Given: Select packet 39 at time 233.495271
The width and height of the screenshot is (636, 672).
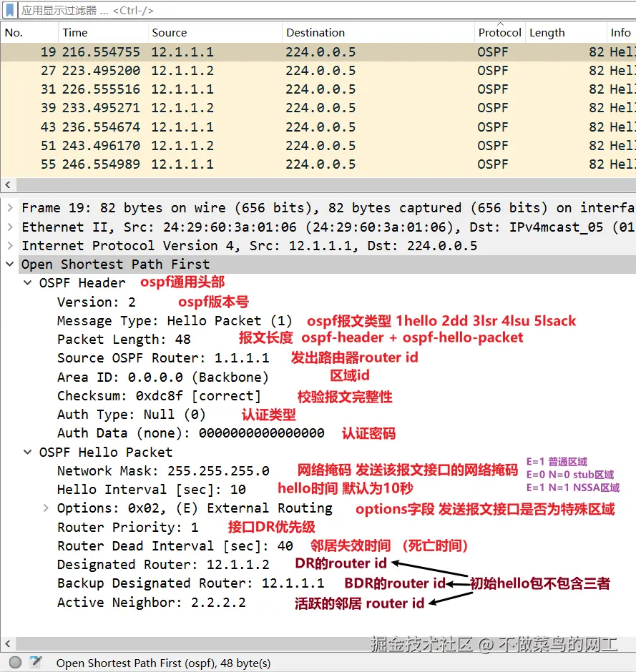Looking at the screenshot, I should coord(318,107).
